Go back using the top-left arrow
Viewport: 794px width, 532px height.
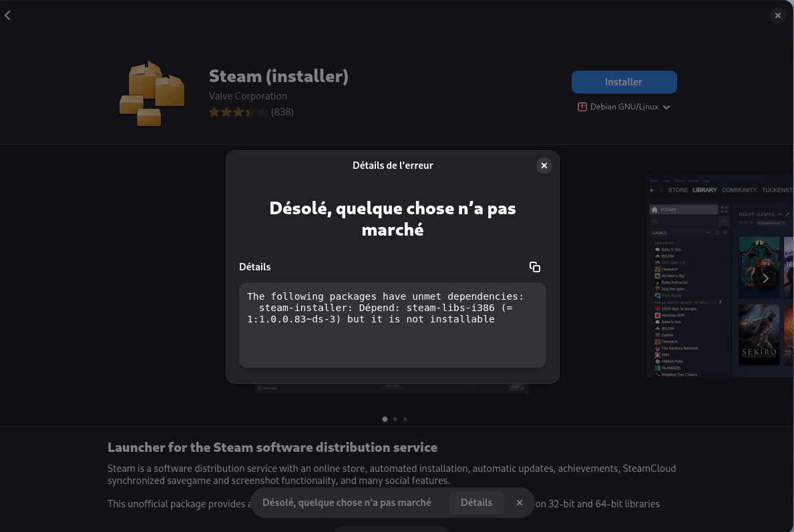[x=8, y=15]
